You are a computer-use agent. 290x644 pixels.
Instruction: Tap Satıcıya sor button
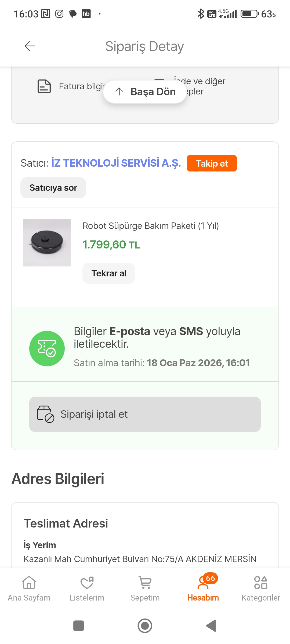[x=53, y=188]
